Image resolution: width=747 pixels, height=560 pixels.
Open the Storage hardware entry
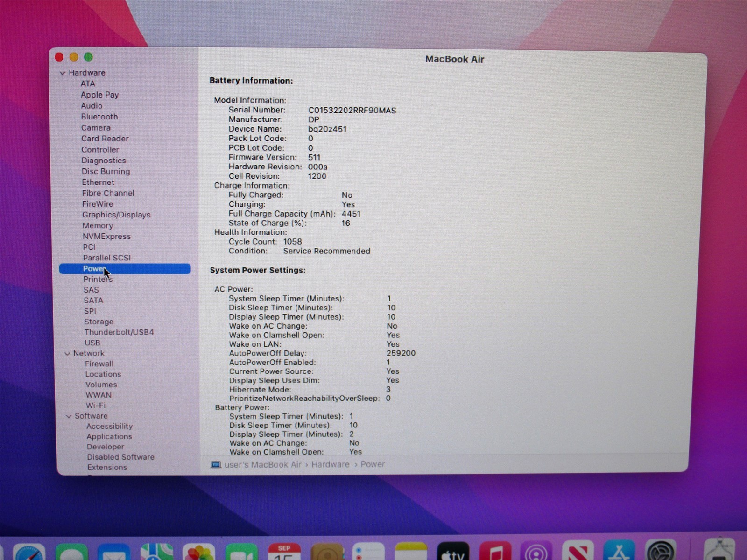pos(99,322)
